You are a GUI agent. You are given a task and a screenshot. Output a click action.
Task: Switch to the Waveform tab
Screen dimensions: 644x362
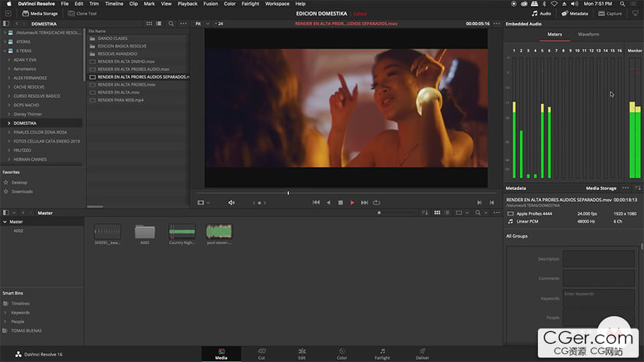click(x=588, y=34)
